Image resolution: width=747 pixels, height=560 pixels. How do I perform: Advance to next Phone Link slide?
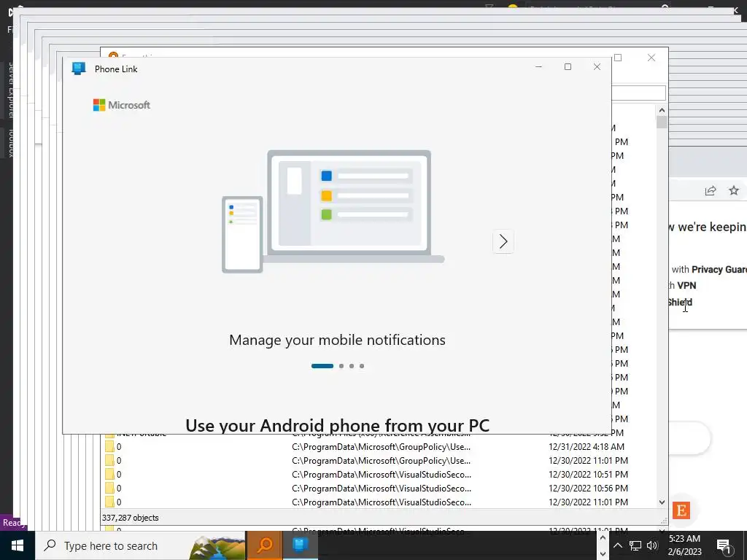(x=503, y=241)
